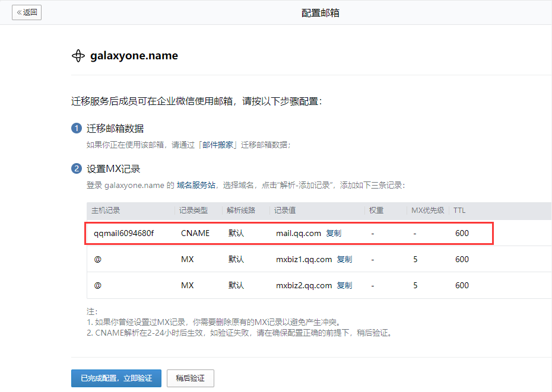
Task: Open the 域名服务站 link
Action: point(195,185)
